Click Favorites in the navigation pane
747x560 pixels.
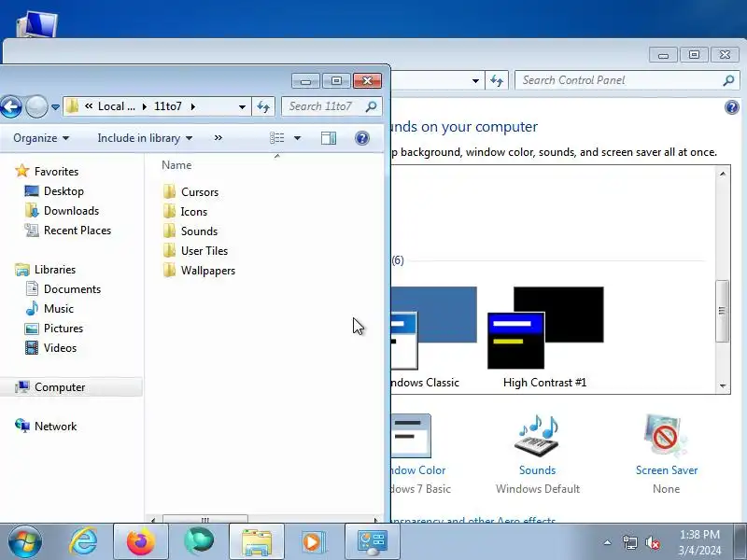pyautogui.click(x=47, y=172)
